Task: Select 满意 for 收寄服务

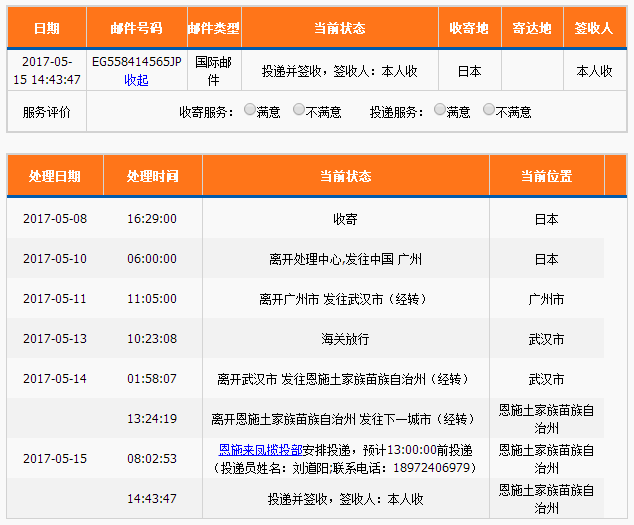Action: pos(250,109)
